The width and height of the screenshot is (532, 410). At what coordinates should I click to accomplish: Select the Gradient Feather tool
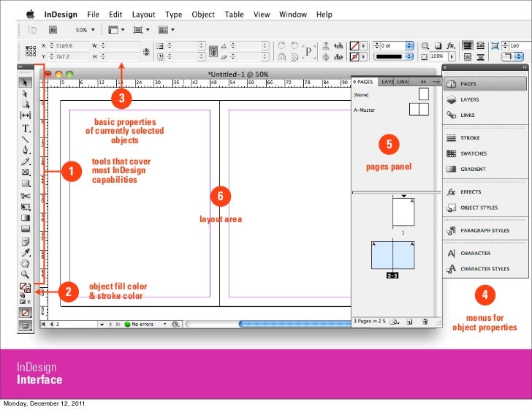click(25, 229)
